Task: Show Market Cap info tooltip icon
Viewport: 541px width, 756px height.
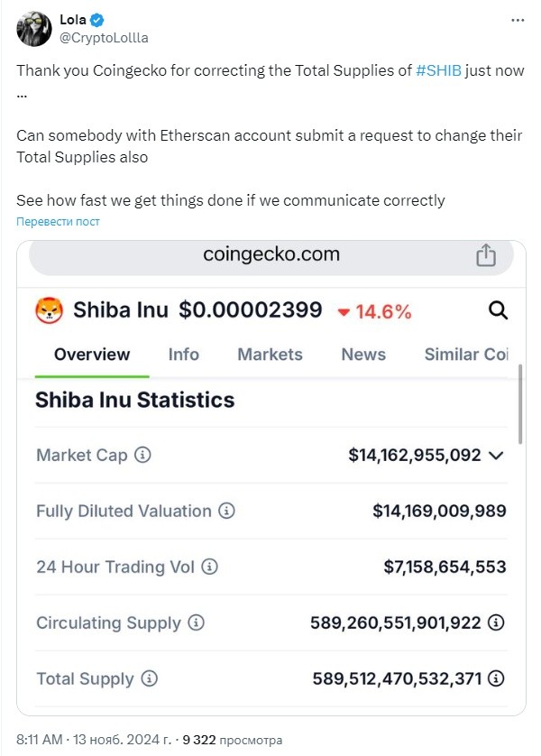Action: point(142,455)
